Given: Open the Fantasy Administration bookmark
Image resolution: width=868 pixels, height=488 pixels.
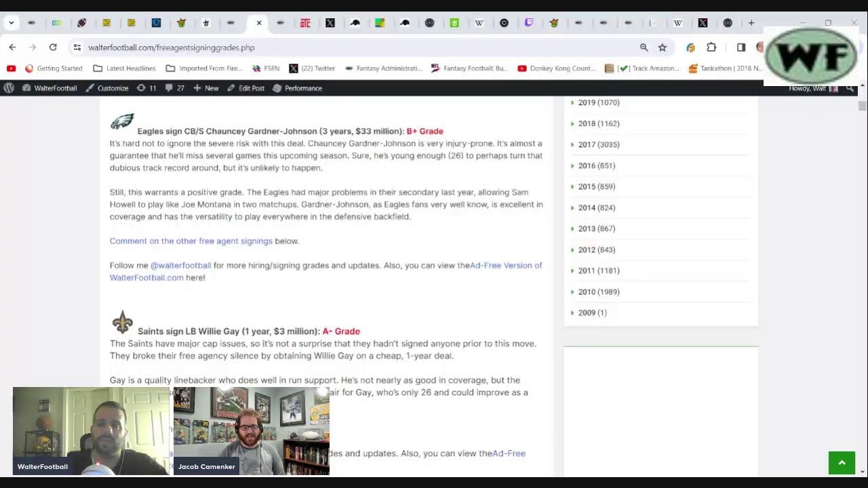Looking at the screenshot, I should (383, 68).
